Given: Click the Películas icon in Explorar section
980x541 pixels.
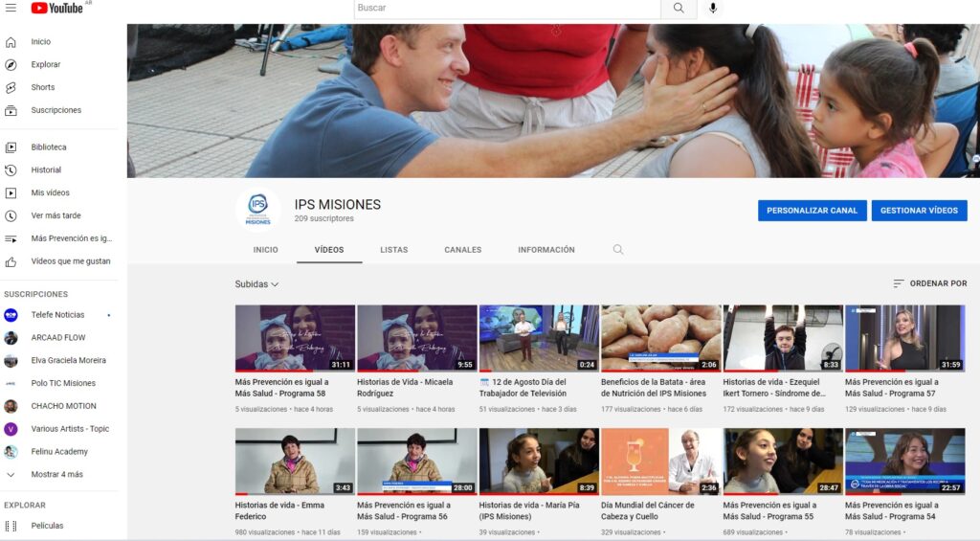Looking at the screenshot, I should (x=11, y=526).
